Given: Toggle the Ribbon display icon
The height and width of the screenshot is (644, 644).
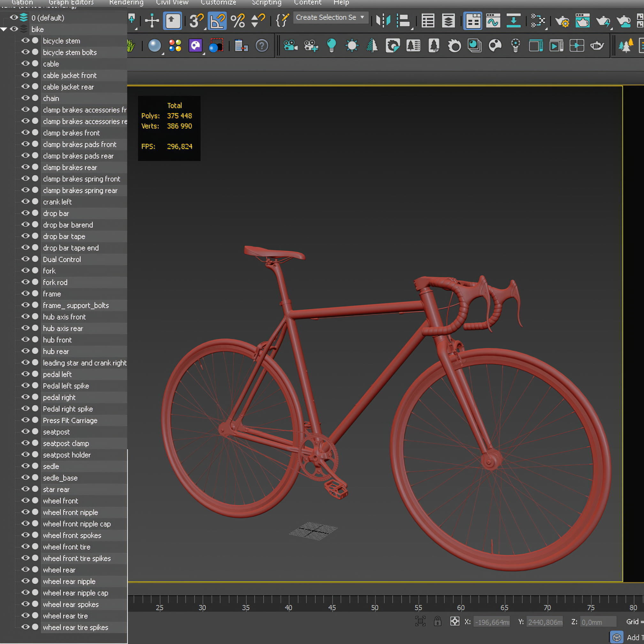Looking at the screenshot, I should tap(472, 21).
